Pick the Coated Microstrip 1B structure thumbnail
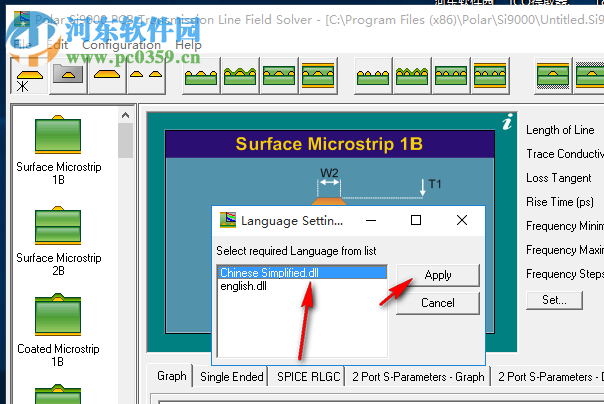The image size is (604, 404). 58,314
